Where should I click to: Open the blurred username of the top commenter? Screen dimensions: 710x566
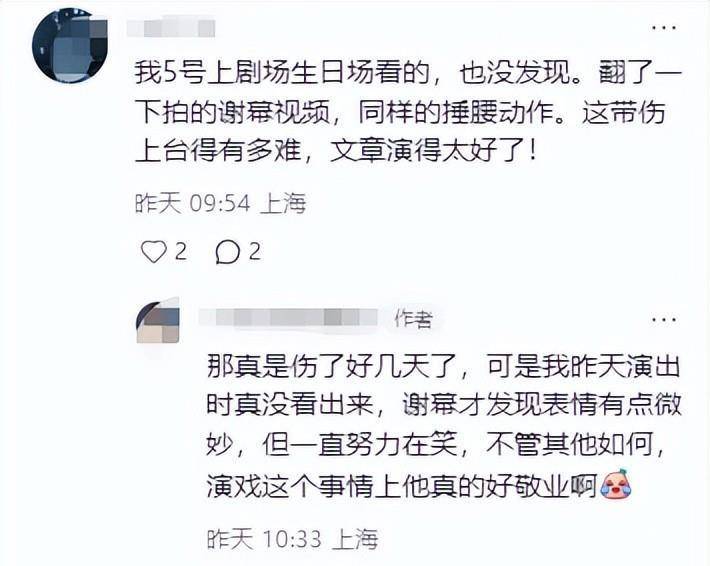[171, 28]
